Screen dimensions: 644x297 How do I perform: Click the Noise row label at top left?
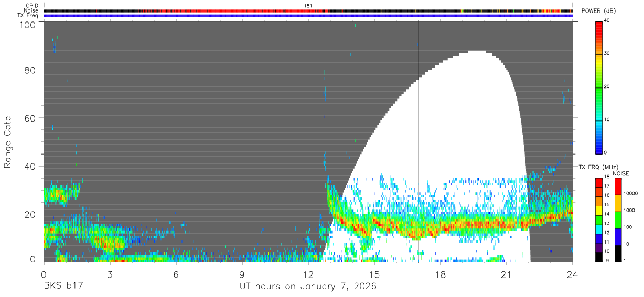(30, 10)
